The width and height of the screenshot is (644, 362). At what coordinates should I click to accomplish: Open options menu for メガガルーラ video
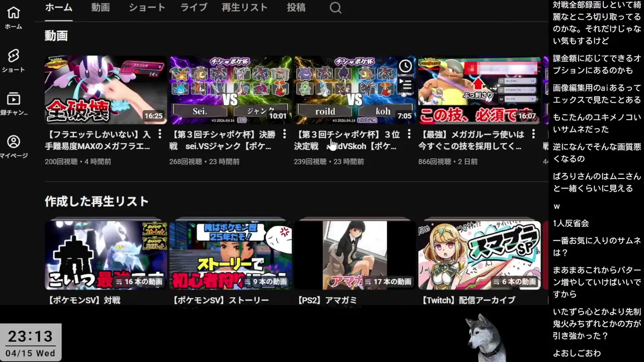(x=533, y=134)
